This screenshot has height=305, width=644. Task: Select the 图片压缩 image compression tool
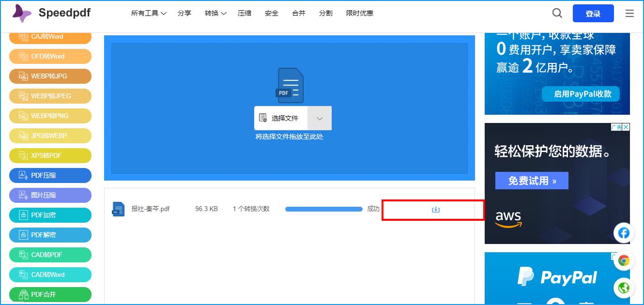tap(50, 195)
